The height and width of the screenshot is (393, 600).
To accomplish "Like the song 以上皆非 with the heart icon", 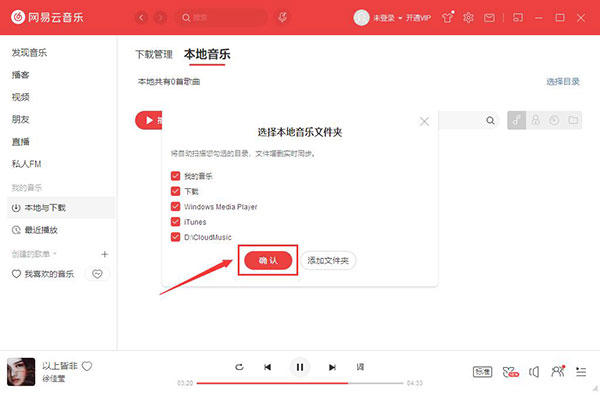I will tap(87, 366).
